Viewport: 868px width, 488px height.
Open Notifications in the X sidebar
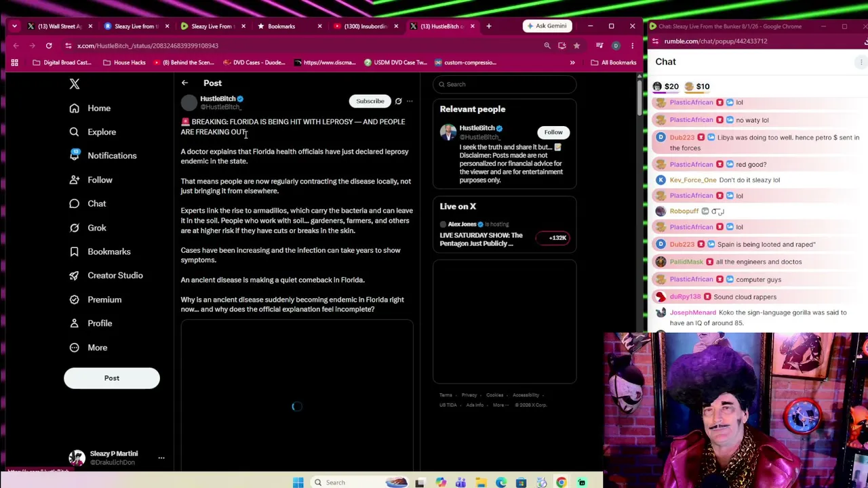[103, 156]
